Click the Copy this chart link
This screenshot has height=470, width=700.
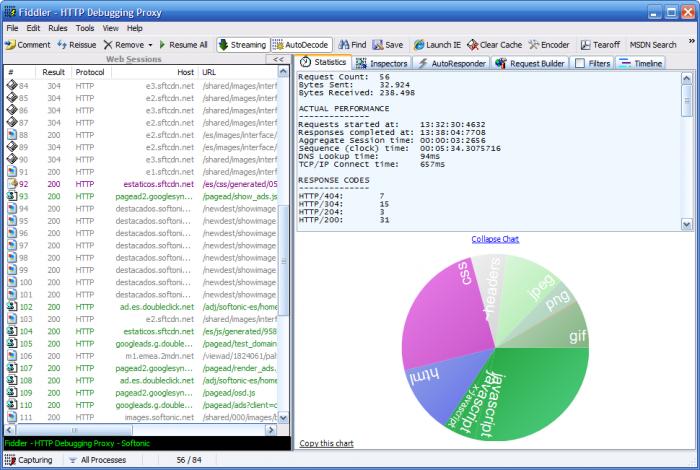(326, 443)
